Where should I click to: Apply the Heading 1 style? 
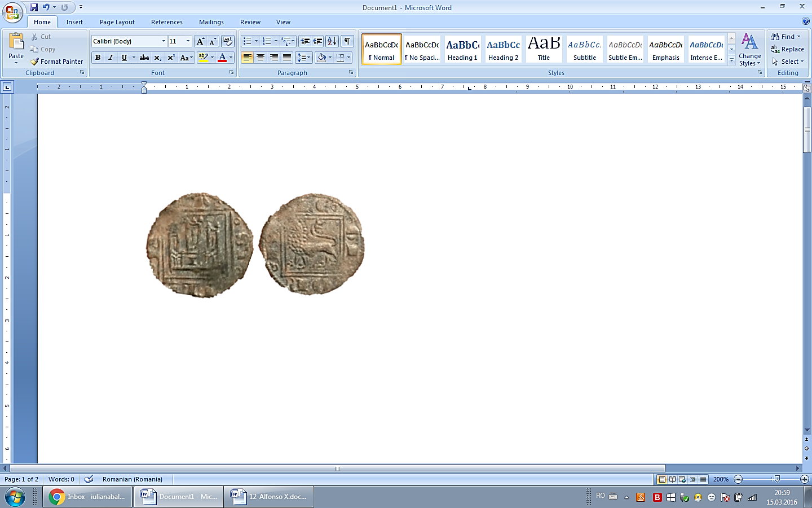click(x=462, y=49)
